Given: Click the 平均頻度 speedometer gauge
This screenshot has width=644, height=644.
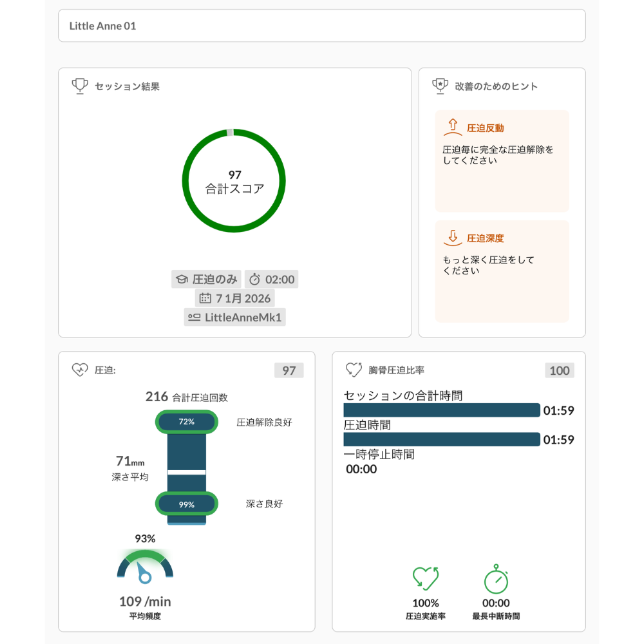Looking at the screenshot, I should 145,567.
